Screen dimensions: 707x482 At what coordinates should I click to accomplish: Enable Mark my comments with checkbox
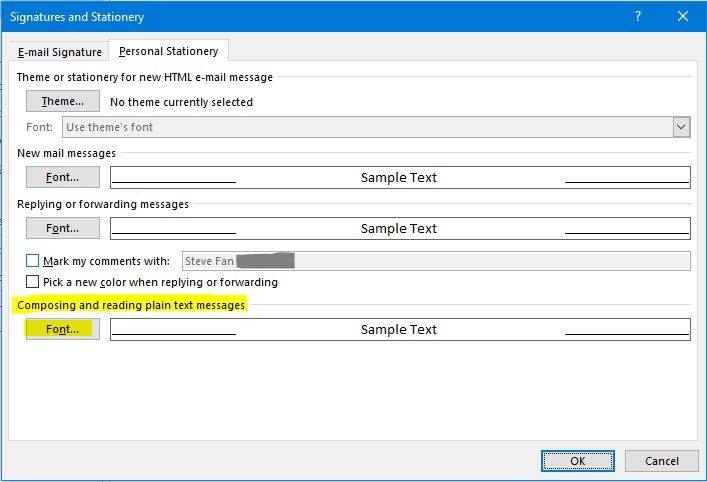pyautogui.click(x=33, y=261)
